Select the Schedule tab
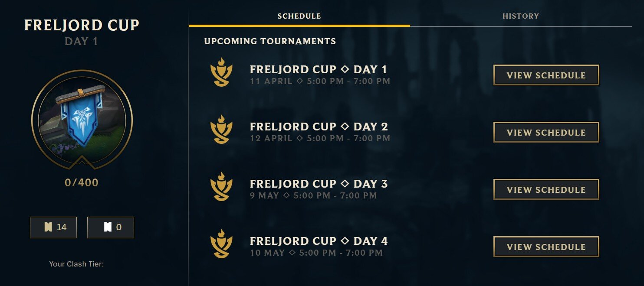 tap(299, 16)
